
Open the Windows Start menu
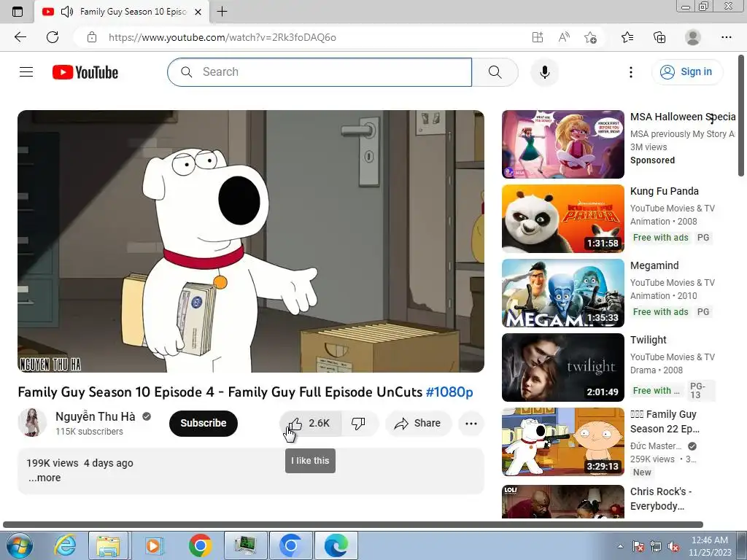pyautogui.click(x=20, y=545)
